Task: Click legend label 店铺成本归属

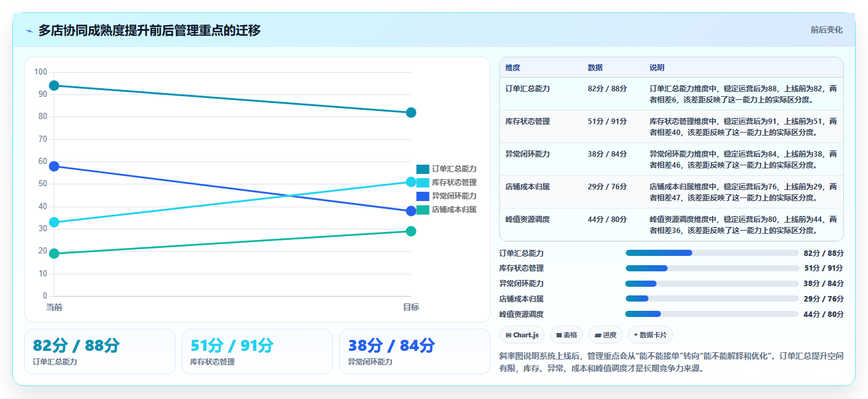Action: point(454,210)
